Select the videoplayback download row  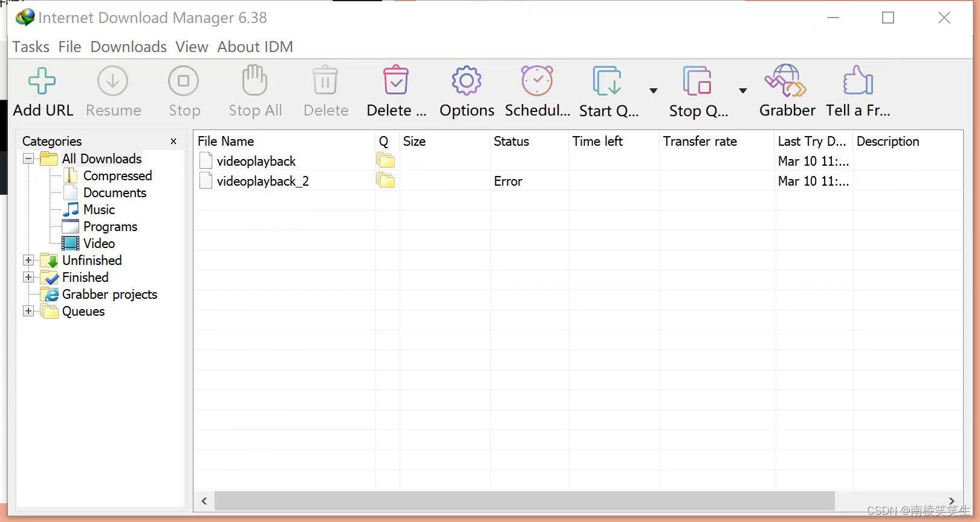(x=578, y=161)
